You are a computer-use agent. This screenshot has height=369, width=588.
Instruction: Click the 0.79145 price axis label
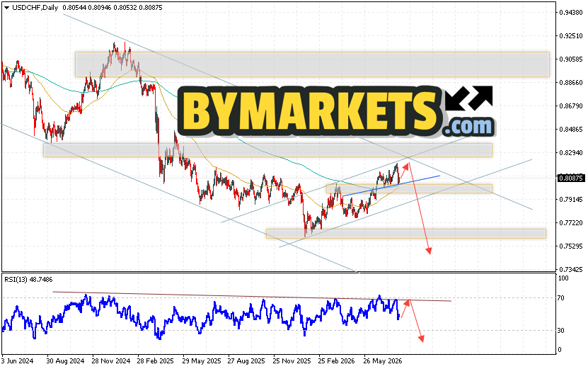pos(571,199)
